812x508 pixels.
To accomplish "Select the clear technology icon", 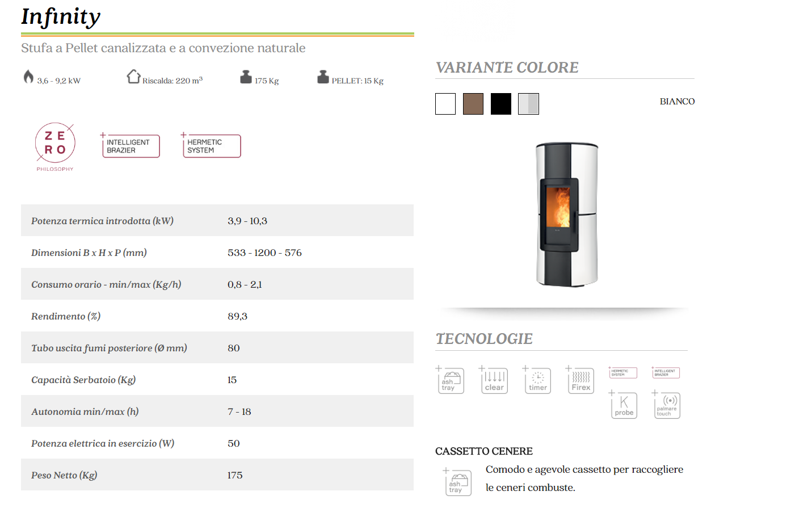I will [494, 380].
